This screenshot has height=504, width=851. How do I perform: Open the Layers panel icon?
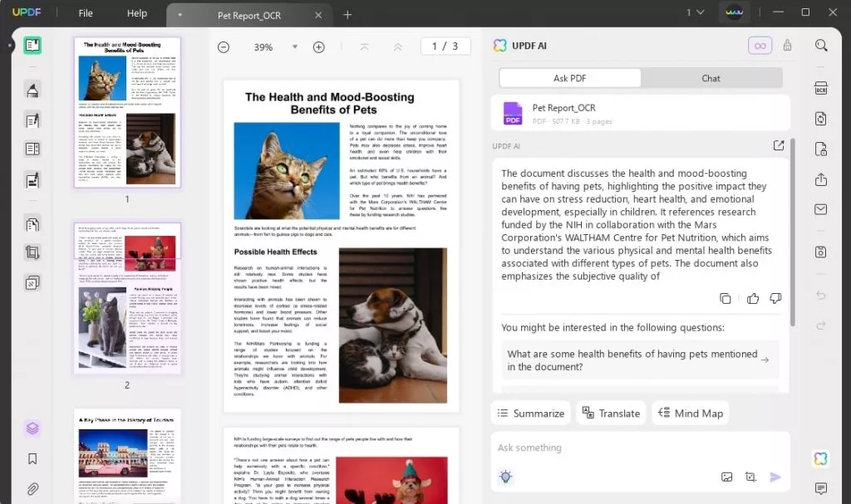click(x=32, y=428)
